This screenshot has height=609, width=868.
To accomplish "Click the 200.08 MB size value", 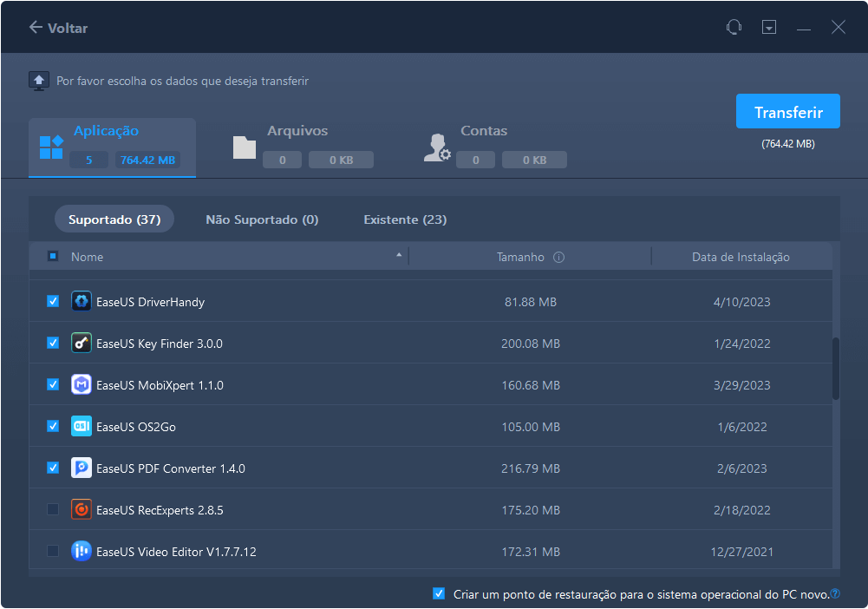I will tap(531, 344).
